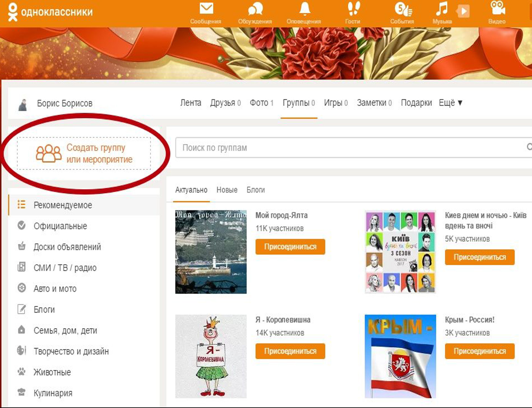Click Создать группу или мероприятие
Screen dimensions: 532x408
point(84,153)
